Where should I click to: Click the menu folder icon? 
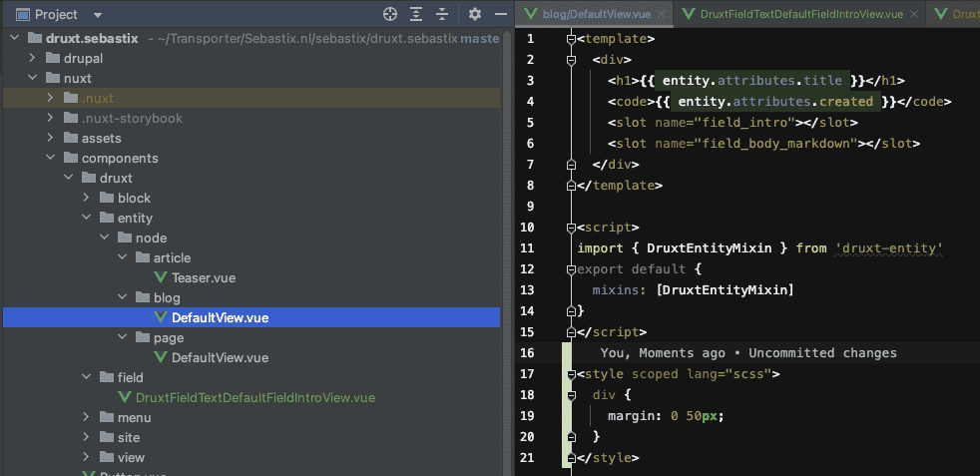click(x=107, y=417)
